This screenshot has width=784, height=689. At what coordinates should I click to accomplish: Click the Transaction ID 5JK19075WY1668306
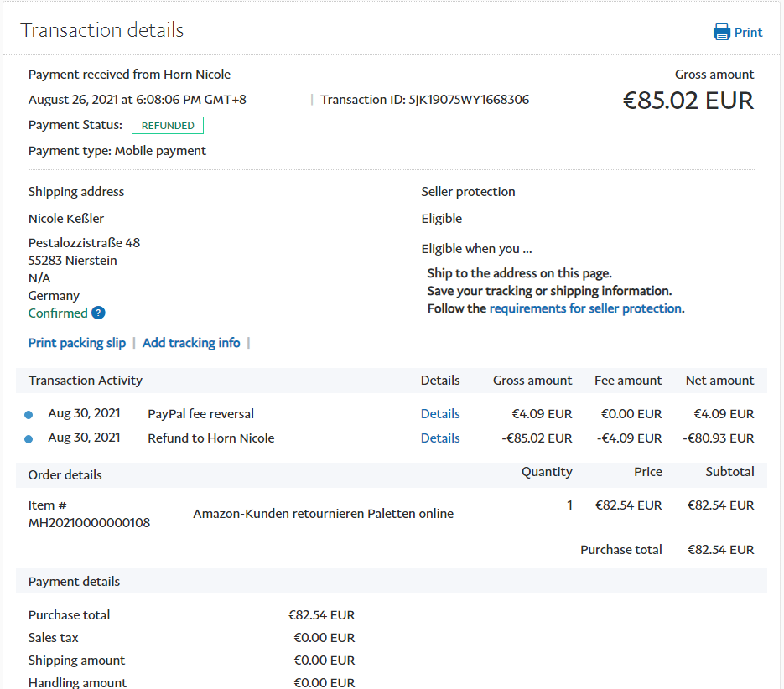[x=469, y=100]
